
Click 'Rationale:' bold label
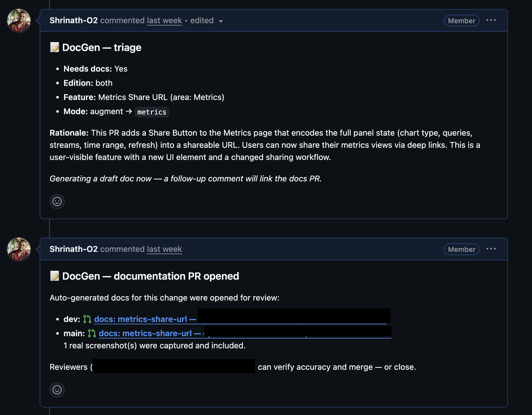coord(69,133)
